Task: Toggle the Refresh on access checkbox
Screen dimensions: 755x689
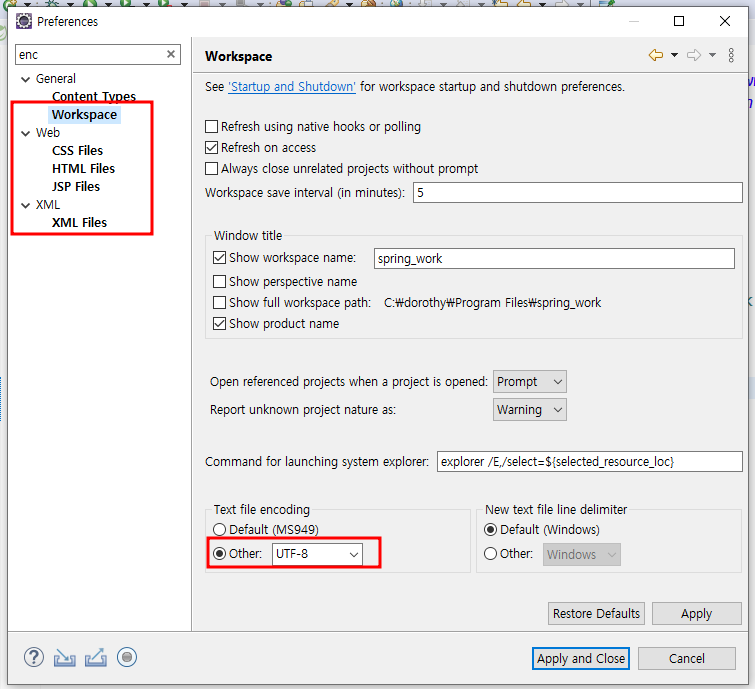Action: 211,147
